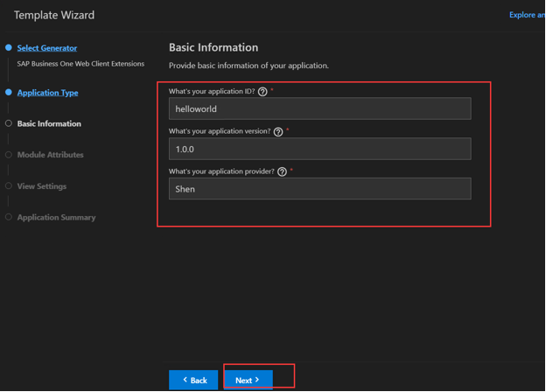Click 'Provide basic information of your application' text
This screenshot has height=392, width=546.
click(248, 66)
